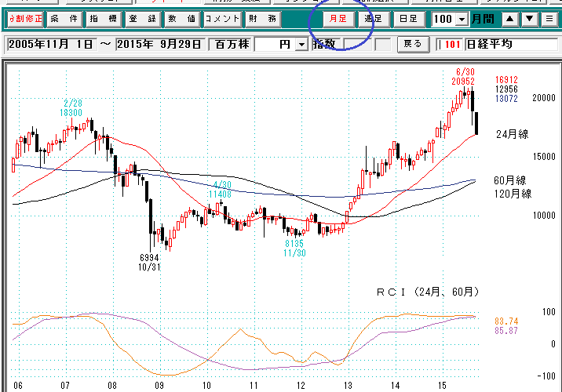Open the three-line menu icon
Screen dimensions: 562x392
[x=549, y=18]
